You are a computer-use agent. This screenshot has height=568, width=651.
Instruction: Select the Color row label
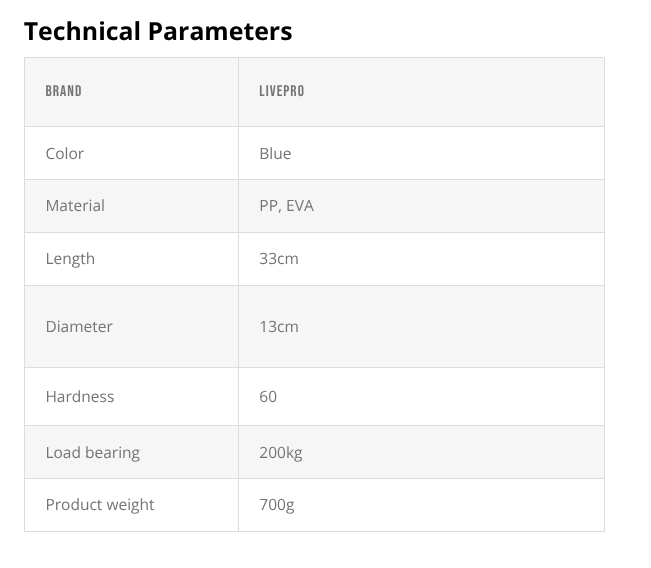click(65, 153)
